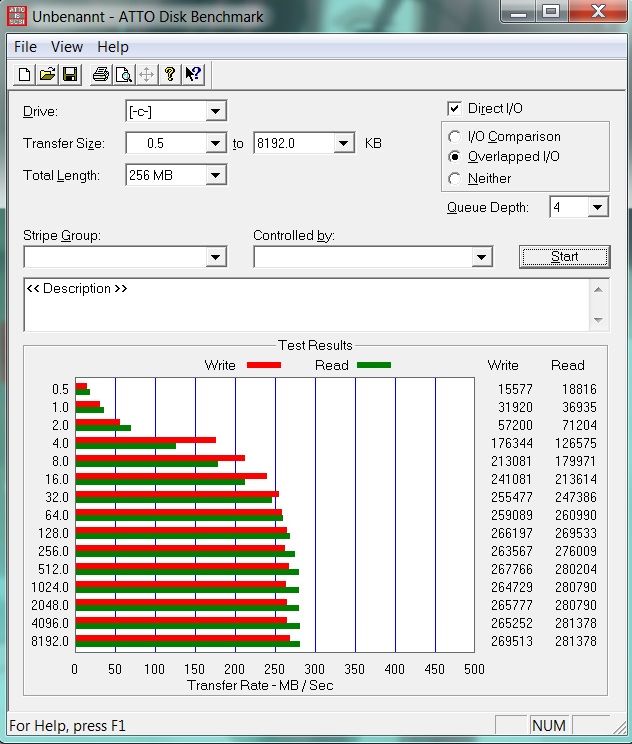
Task: Toggle the Direct I/O checkbox
Action: pos(454,109)
